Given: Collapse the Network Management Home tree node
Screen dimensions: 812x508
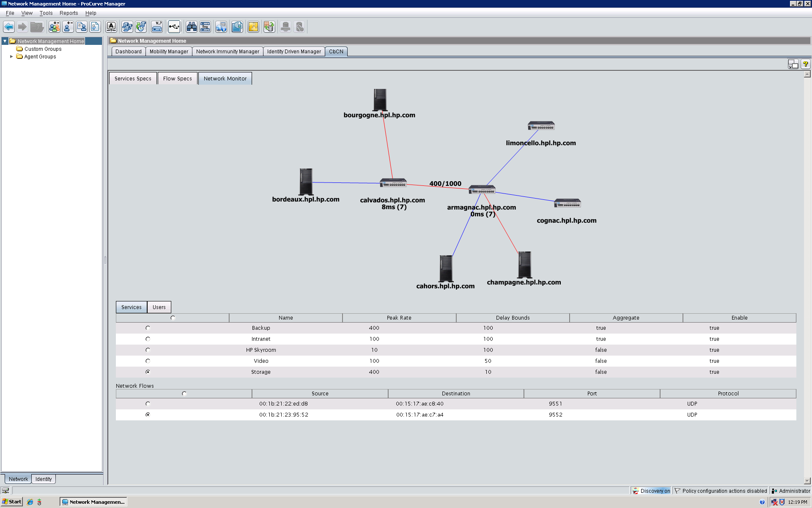Looking at the screenshot, I should coord(5,41).
